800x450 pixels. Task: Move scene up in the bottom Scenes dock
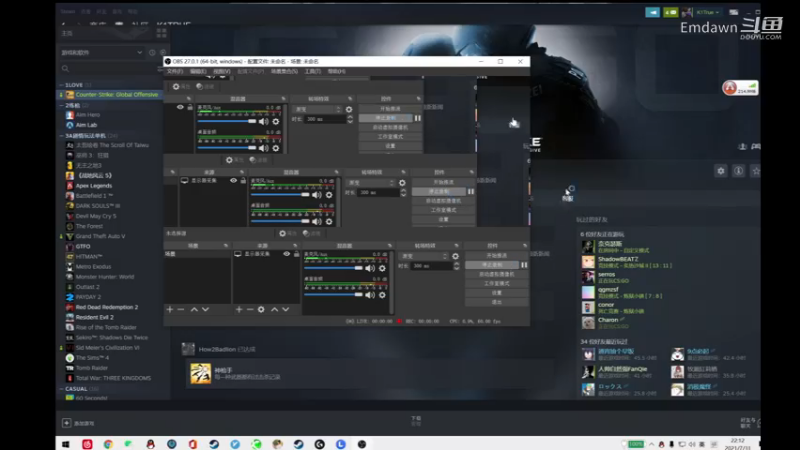pyautogui.click(x=194, y=309)
